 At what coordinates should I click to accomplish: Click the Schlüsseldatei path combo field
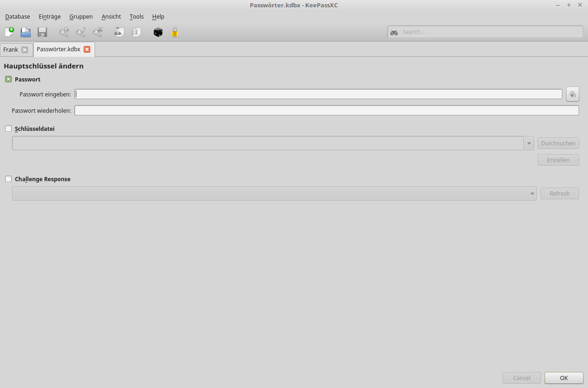[x=268, y=143]
